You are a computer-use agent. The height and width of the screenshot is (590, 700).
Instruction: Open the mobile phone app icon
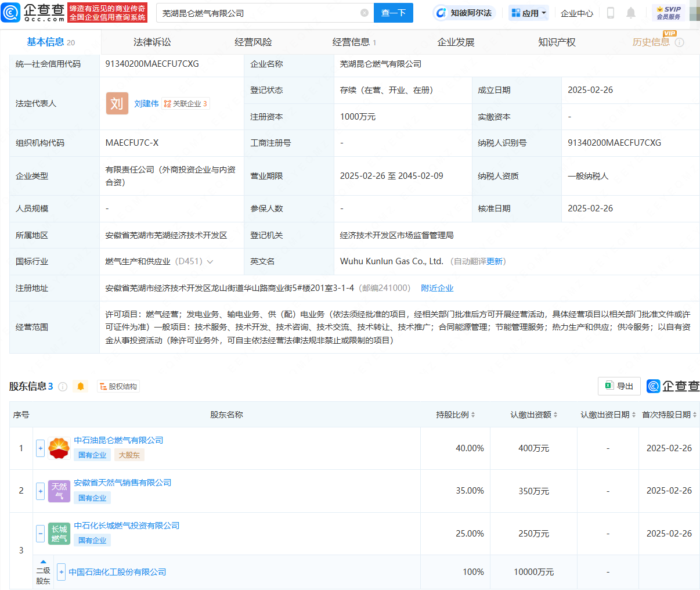coord(611,13)
